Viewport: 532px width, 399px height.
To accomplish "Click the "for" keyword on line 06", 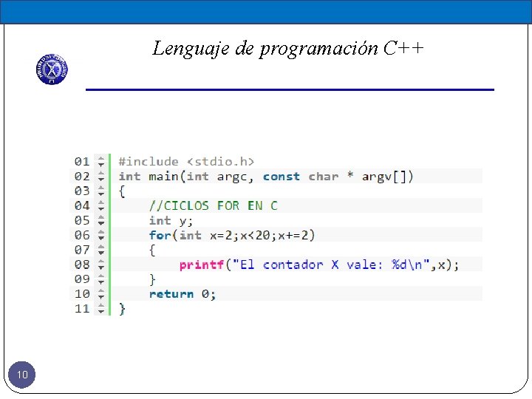I will click(x=160, y=235).
